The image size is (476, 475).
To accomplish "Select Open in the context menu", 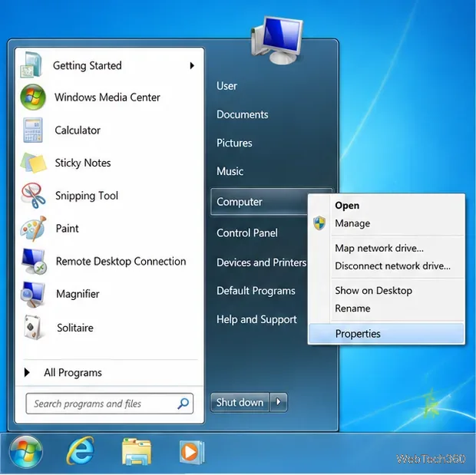I will click(x=347, y=206).
